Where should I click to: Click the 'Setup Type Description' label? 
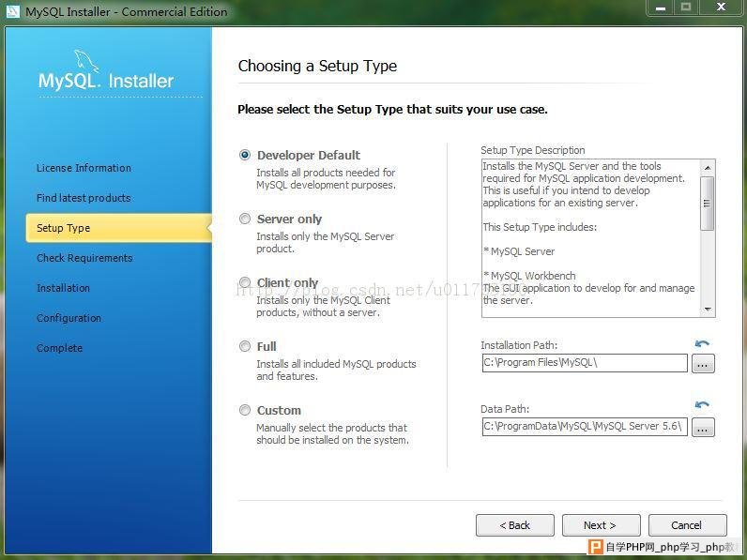coord(533,150)
